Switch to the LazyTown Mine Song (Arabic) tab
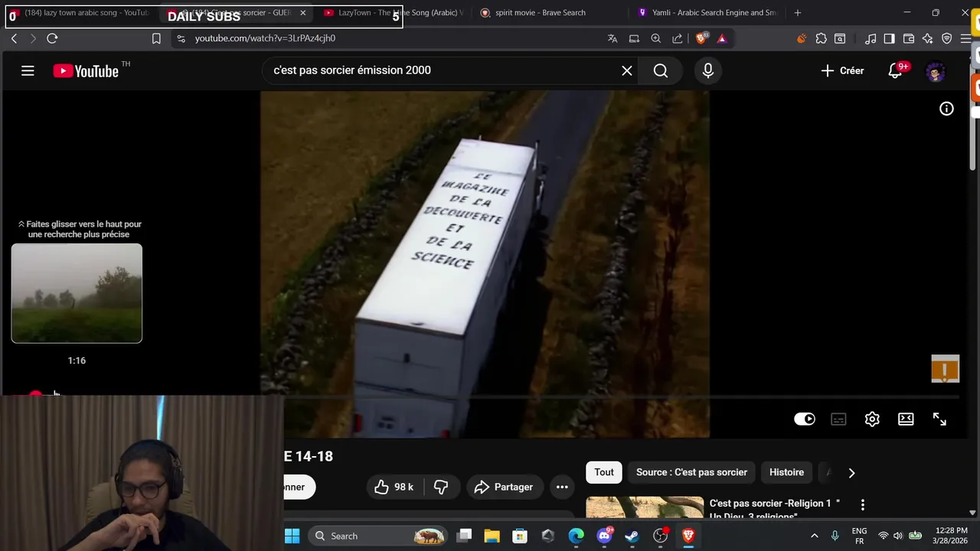The height and width of the screenshot is (551, 980). (394, 13)
